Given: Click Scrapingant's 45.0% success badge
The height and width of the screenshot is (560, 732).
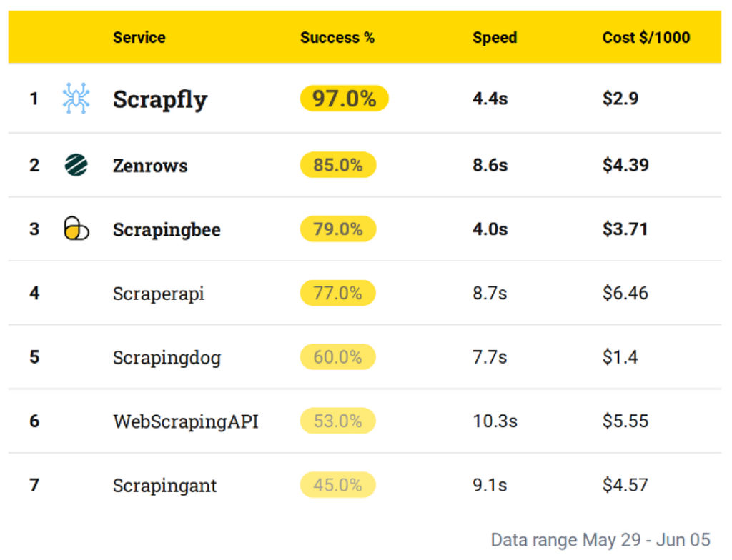Looking at the screenshot, I should 337,485.
